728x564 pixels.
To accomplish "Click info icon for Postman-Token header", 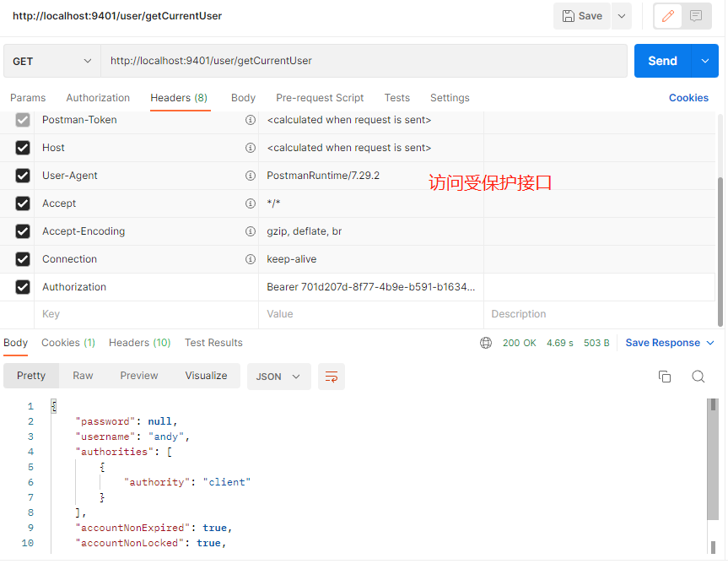I will tap(251, 120).
